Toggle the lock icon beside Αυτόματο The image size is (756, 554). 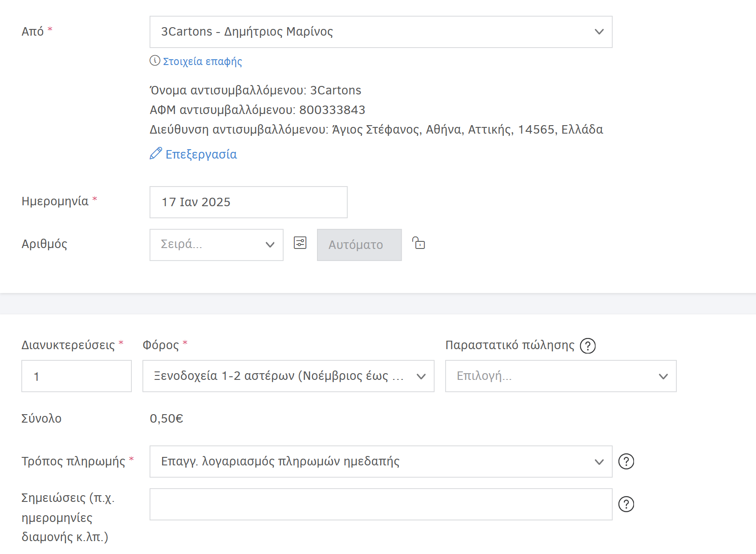(419, 243)
